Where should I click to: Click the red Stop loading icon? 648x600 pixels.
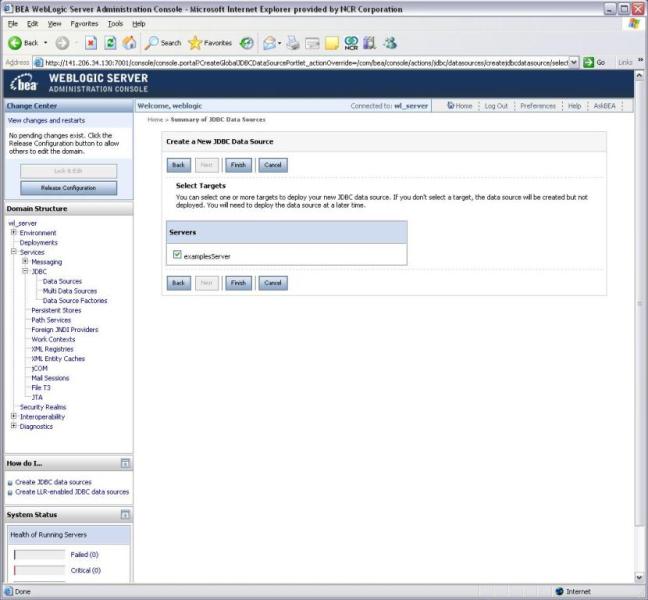coord(91,43)
